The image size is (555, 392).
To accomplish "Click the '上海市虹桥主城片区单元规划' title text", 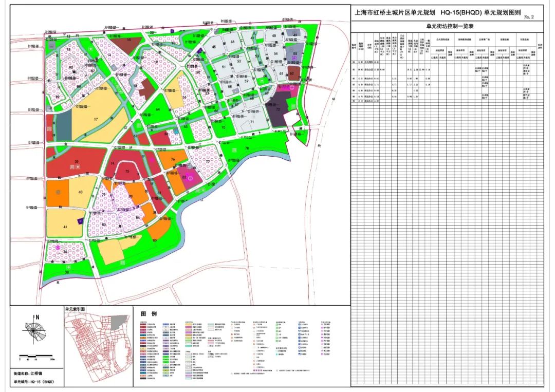I will click(395, 13).
